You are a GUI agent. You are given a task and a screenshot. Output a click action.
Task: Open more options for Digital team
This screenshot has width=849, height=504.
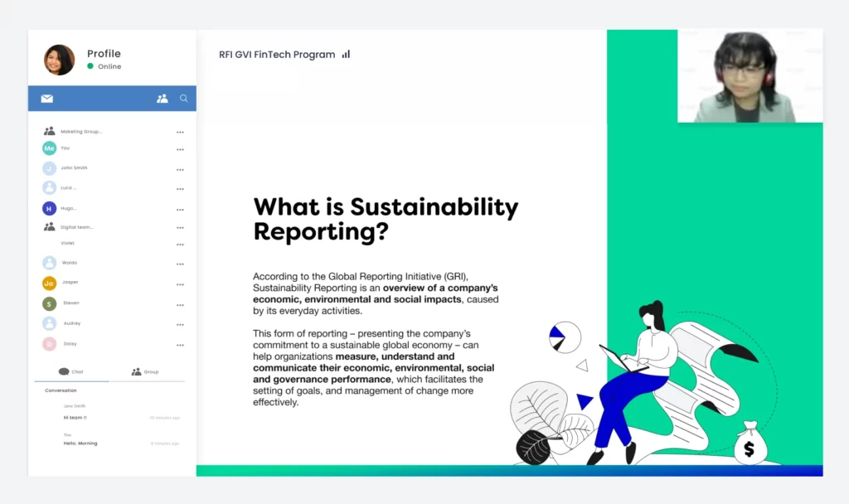point(180,227)
